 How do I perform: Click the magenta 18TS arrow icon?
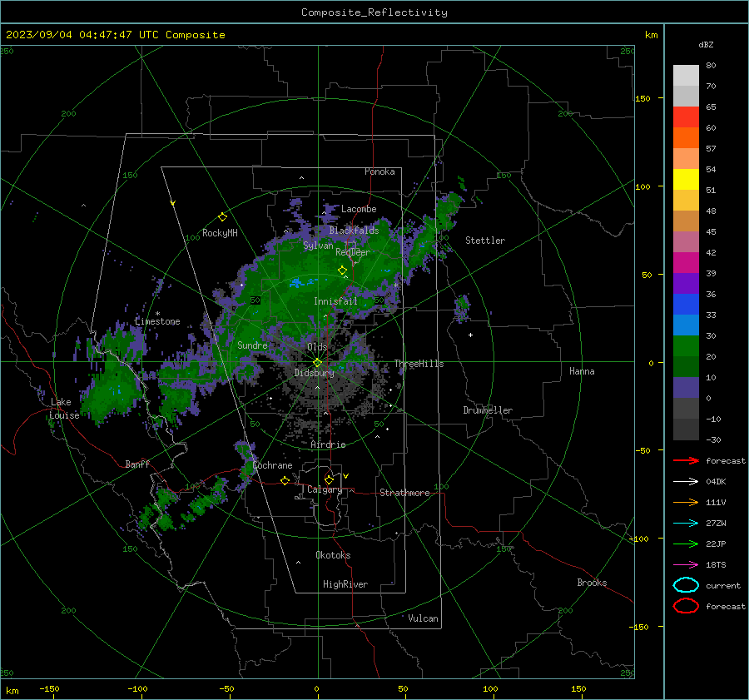pyautogui.click(x=686, y=565)
